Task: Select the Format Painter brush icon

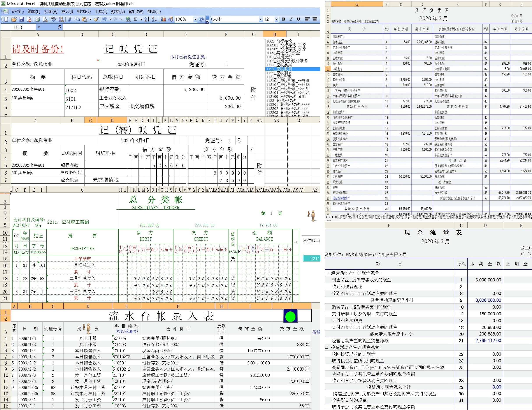Action: pos(97,19)
